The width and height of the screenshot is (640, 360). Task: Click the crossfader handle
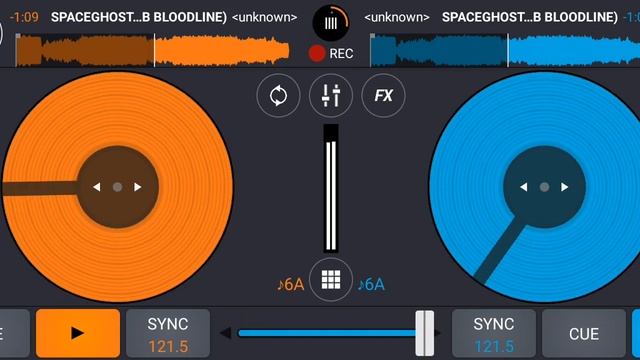424,333
